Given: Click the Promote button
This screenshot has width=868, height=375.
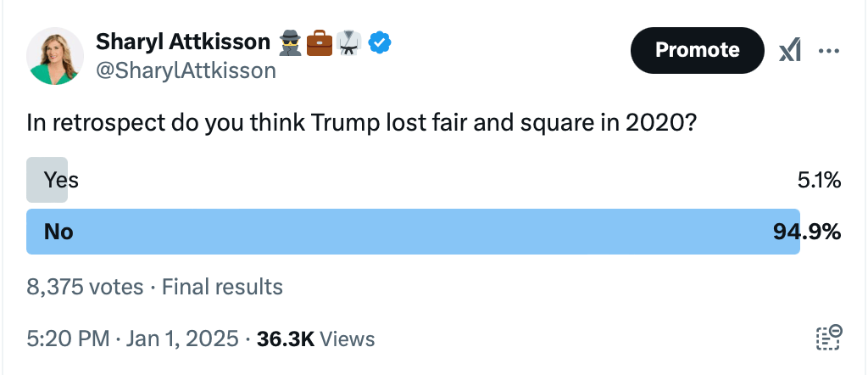Looking at the screenshot, I should tap(697, 50).
